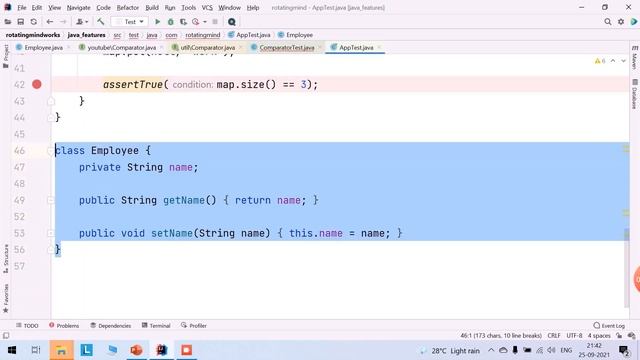Open the TODO tool window

click(x=27, y=326)
